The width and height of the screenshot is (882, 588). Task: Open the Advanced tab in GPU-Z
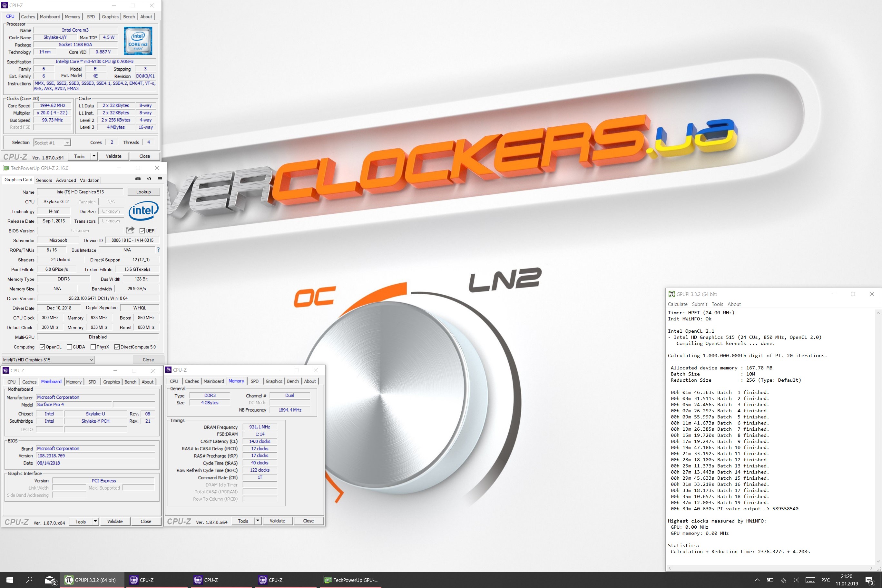pyautogui.click(x=66, y=180)
